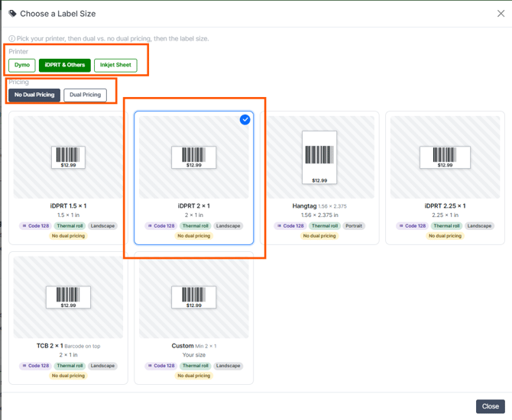
Task: Dismiss the dialog with the X icon
Action: 501,14
